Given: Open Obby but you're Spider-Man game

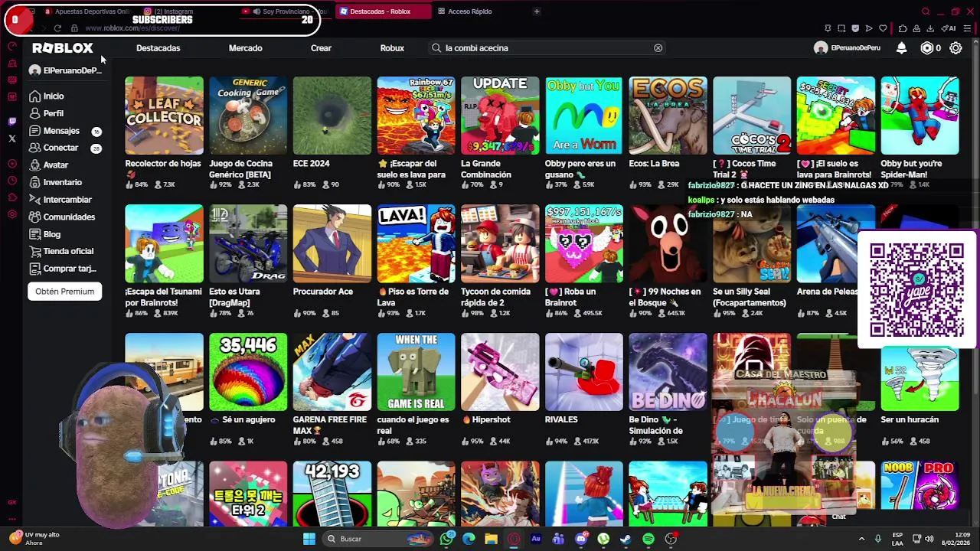Looking at the screenshot, I should pyautogui.click(x=920, y=116).
